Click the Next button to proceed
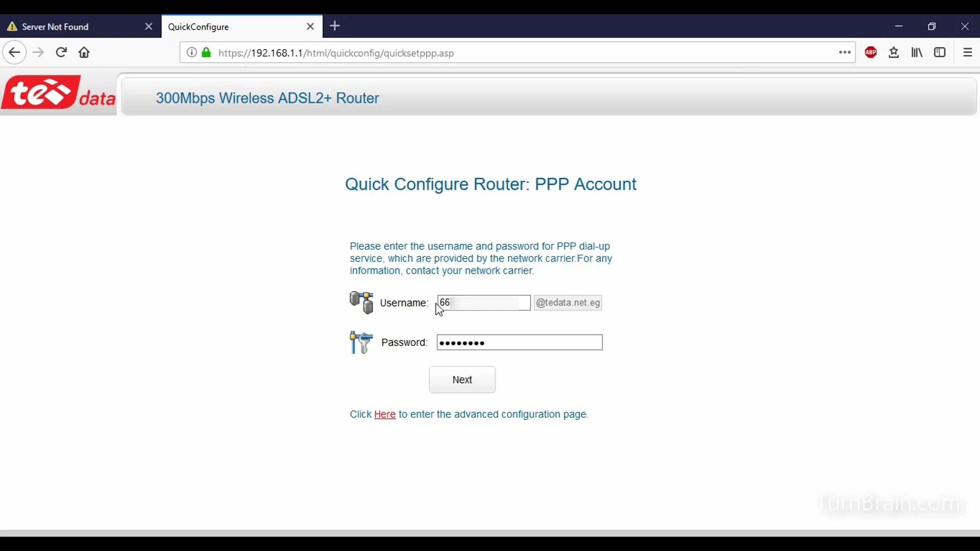The width and height of the screenshot is (980, 551). click(x=462, y=380)
